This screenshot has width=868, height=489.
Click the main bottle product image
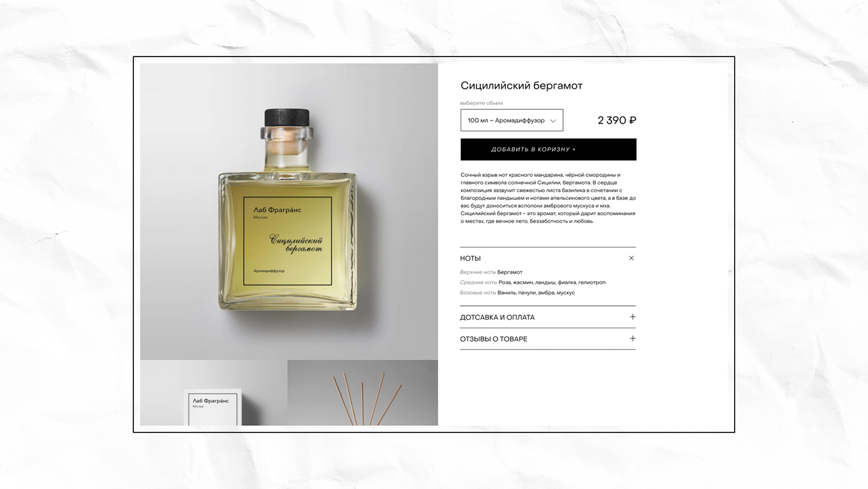(x=289, y=212)
